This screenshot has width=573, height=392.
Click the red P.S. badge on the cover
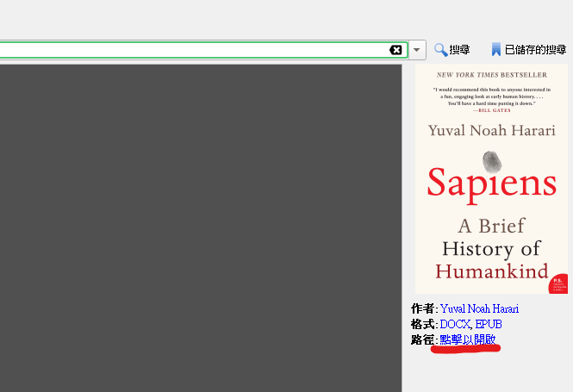(x=557, y=283)
